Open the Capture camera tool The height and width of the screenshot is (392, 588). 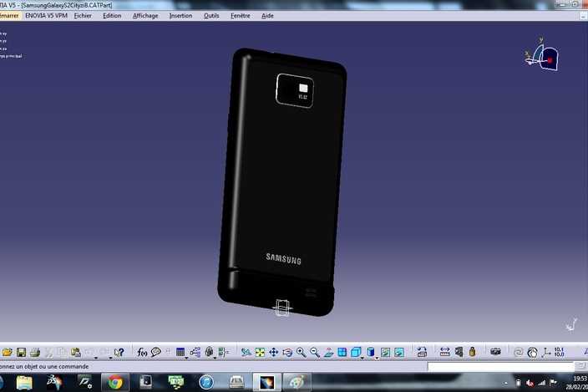coord(496,352)
